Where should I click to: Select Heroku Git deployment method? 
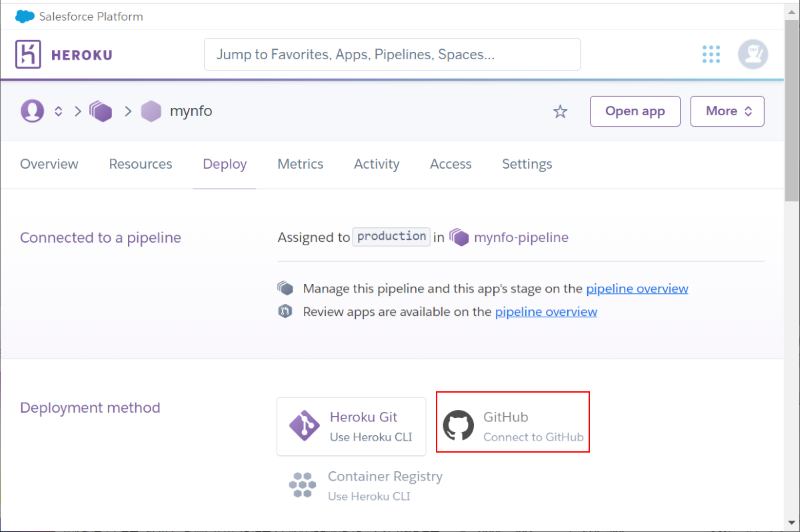pyautogui.click(x=352, y=426)
